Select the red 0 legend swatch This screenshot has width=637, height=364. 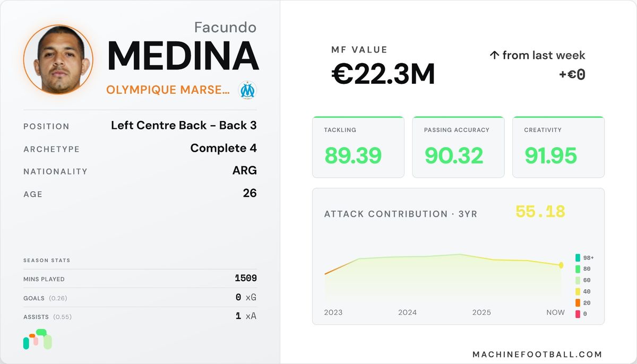578,314
